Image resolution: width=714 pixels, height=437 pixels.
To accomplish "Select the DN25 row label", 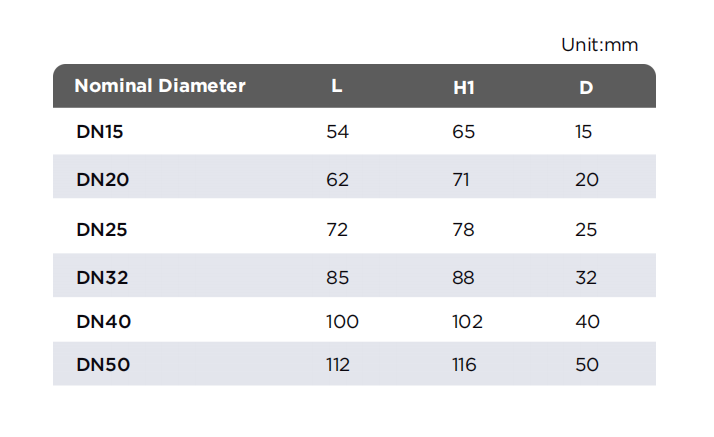I will coord(102,229).
